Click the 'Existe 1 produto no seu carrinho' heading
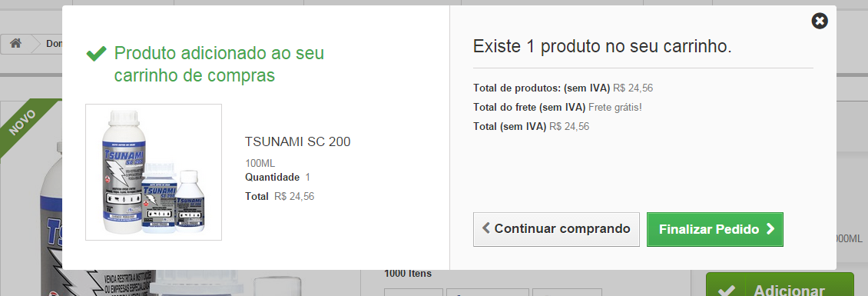 pyautogui.click(x=602, y=47)
